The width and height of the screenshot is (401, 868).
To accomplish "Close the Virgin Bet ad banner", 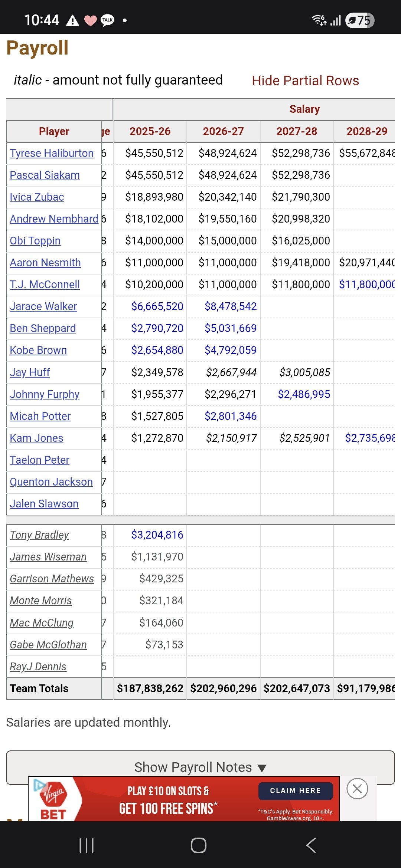I will click(357, 789).
